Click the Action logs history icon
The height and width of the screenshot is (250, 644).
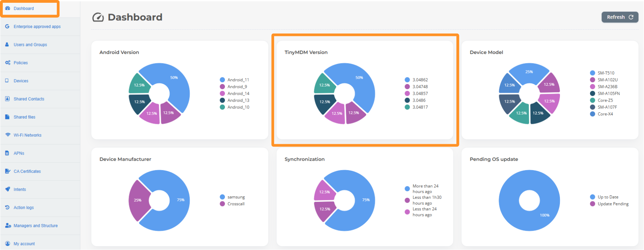7,207
